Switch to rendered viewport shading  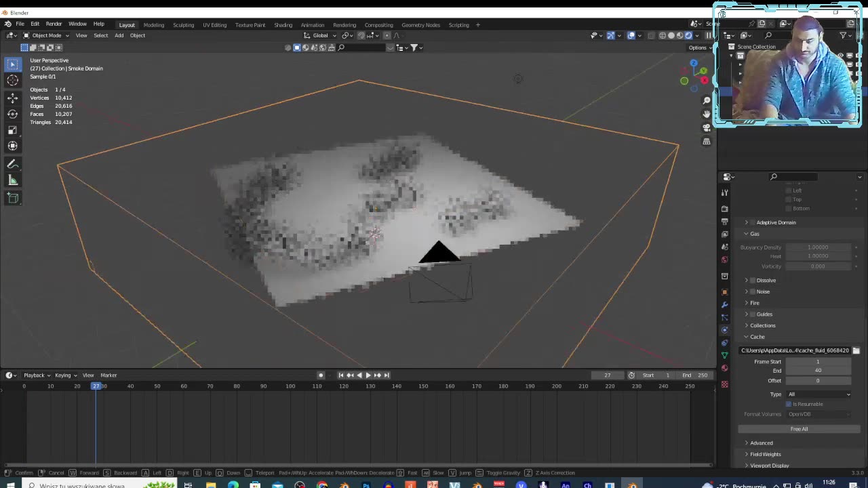tap(688, 35)
